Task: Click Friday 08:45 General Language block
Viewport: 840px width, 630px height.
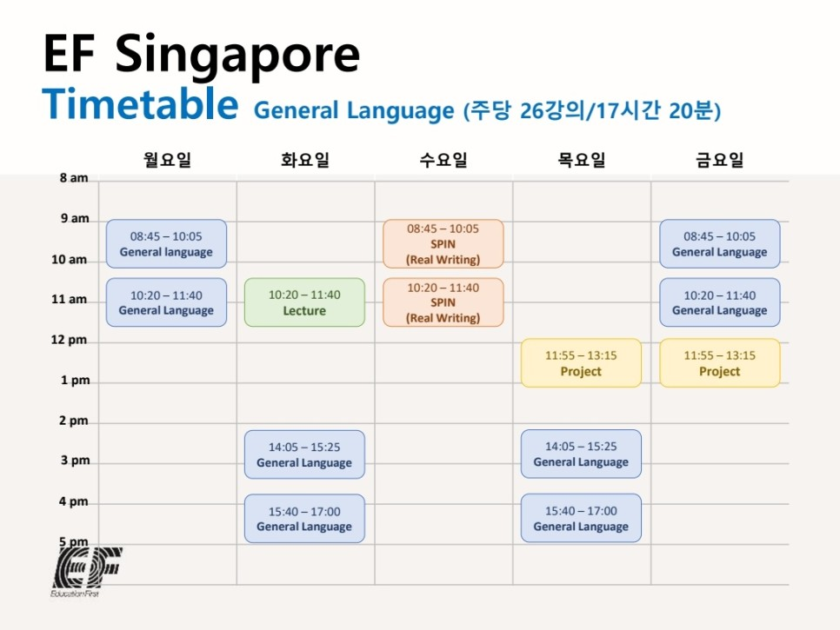Action: tap(719, 243)
